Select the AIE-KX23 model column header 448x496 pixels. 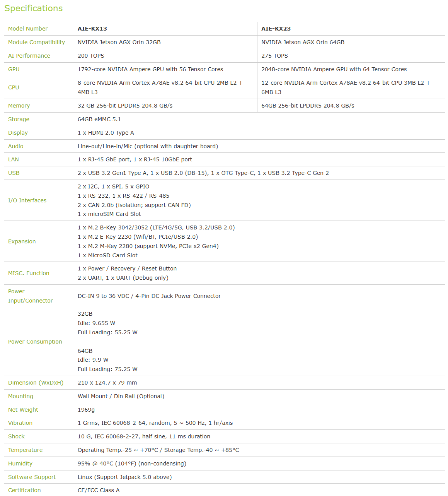pyautogui.click(x=276, y=29)
